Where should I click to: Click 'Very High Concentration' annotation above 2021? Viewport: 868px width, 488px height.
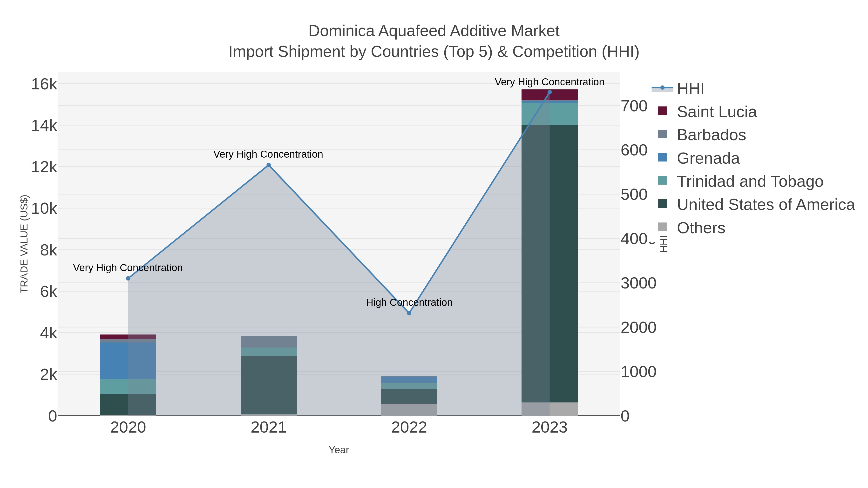(268, 154)
